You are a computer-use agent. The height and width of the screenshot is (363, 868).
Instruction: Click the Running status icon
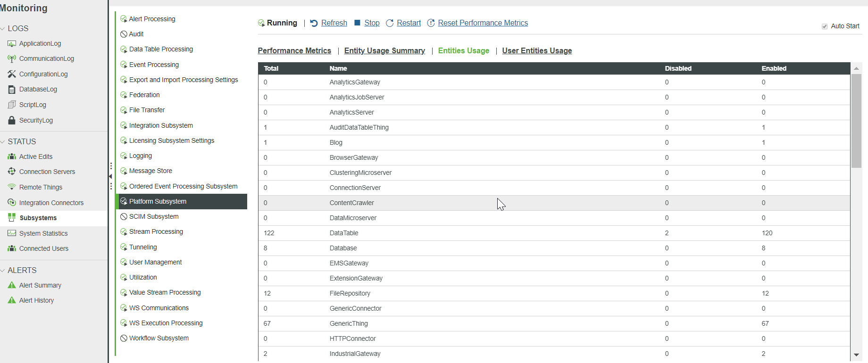tap(261, 23)
